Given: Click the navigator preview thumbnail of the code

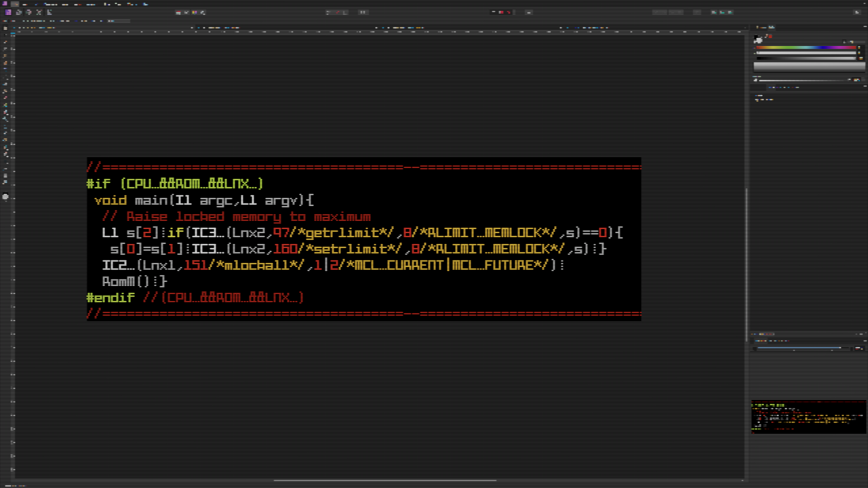Looking at the screenshot, I should (808, 417).
